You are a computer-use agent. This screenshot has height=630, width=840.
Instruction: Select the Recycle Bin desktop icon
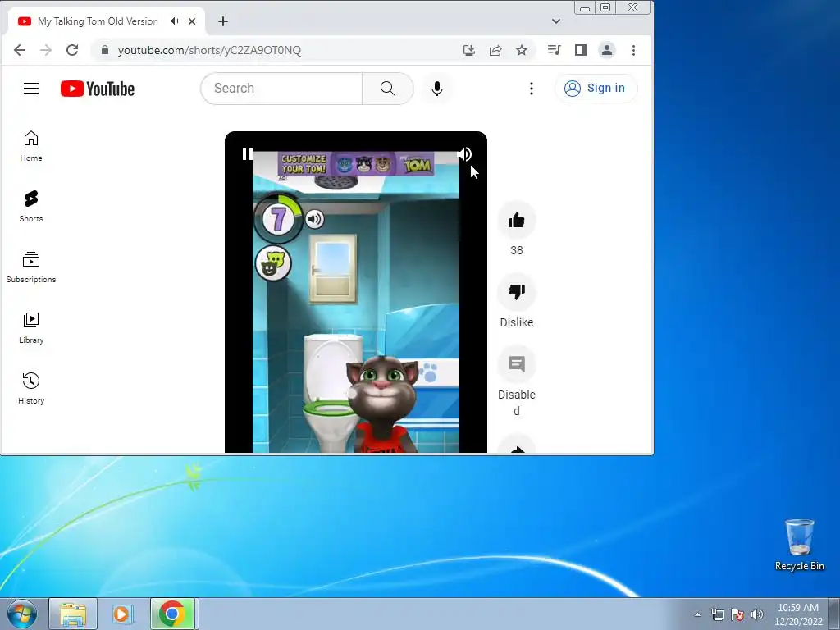pos(799,545)
